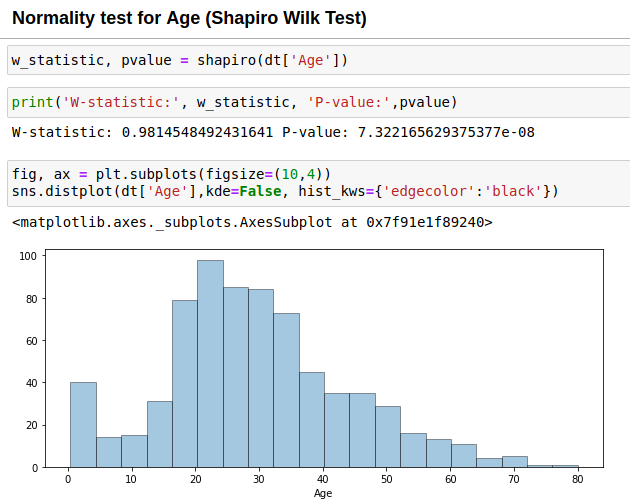Select the print W-statistic code cell
Image resolution: width=630 pixels, height=504 pixels.
tap(319, 102)
